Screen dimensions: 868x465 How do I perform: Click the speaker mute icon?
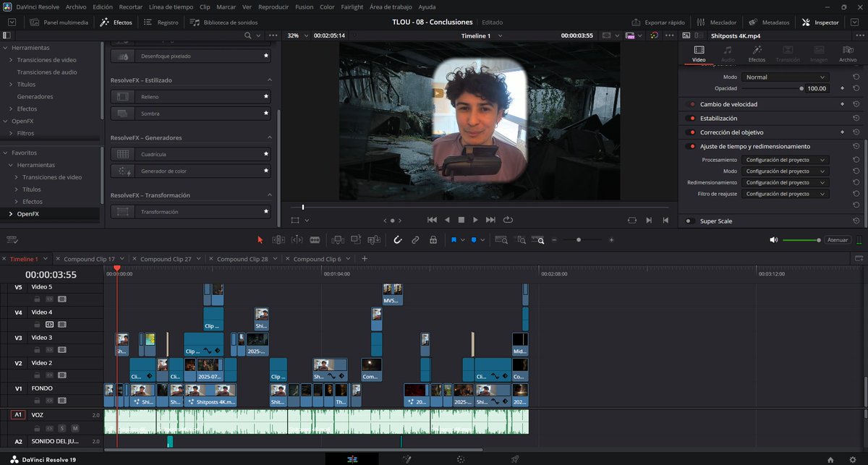tap(773, 239)
